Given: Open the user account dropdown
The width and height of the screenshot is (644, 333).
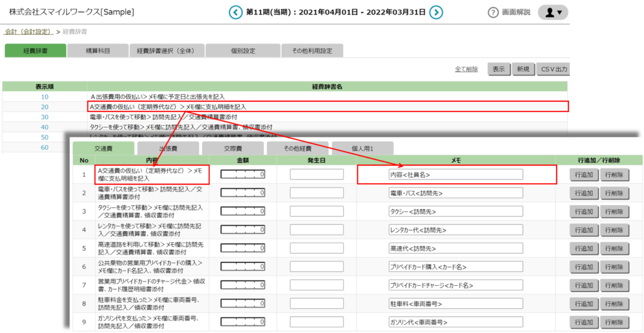Looking at the screenshot, I should pyautogui.click(x=553, y=13).
